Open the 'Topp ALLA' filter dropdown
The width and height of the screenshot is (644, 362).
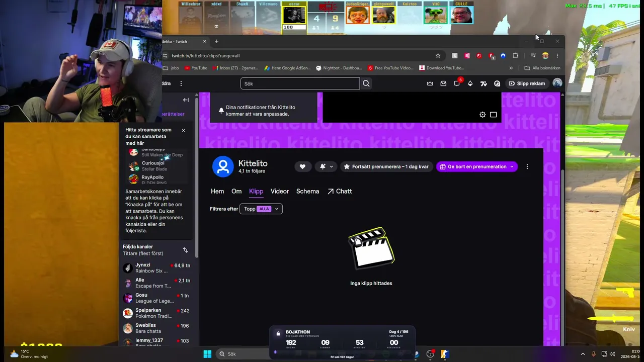click(x=261, y=209)
